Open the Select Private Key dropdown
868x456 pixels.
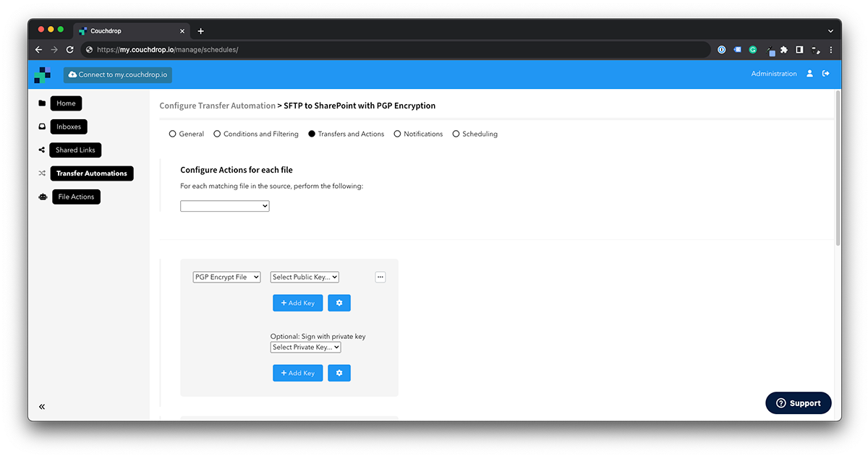[x=305, y=347]
